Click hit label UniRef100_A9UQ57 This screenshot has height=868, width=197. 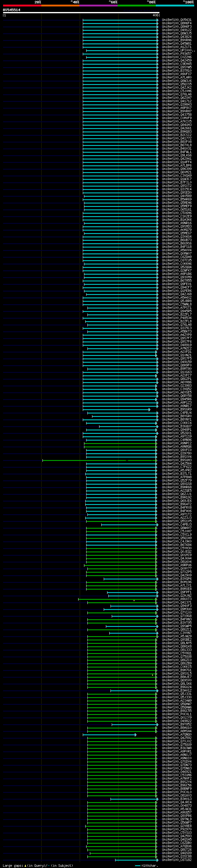pos(176,812)
